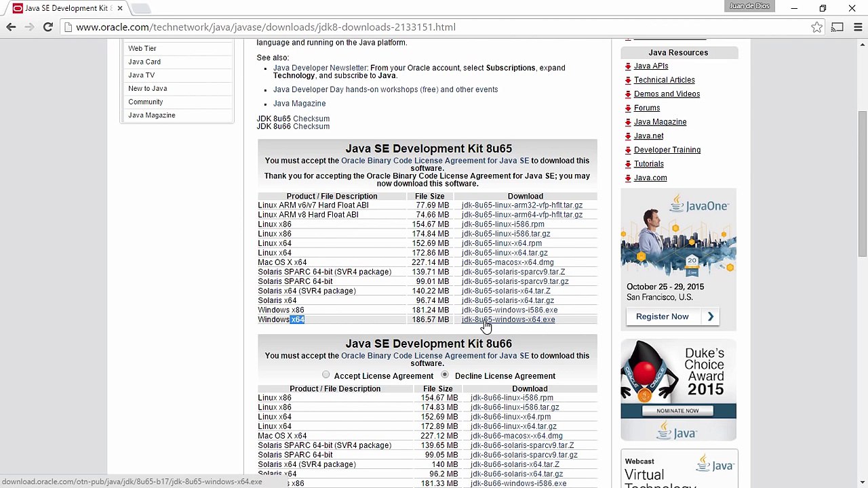The width and height of the screenshot is (868, 488).
Task: Click red arrow icon beside Java APIs
Action: coord(628,66)
